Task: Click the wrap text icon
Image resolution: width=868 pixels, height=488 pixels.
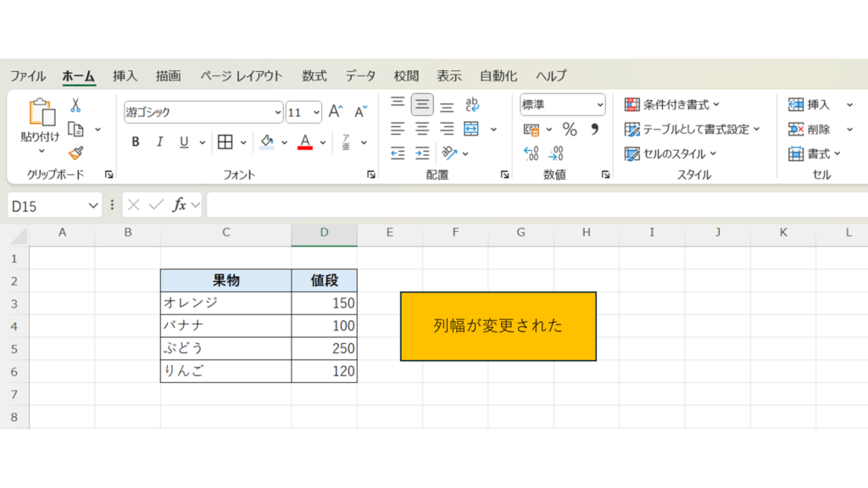Action: click(472, 105)
